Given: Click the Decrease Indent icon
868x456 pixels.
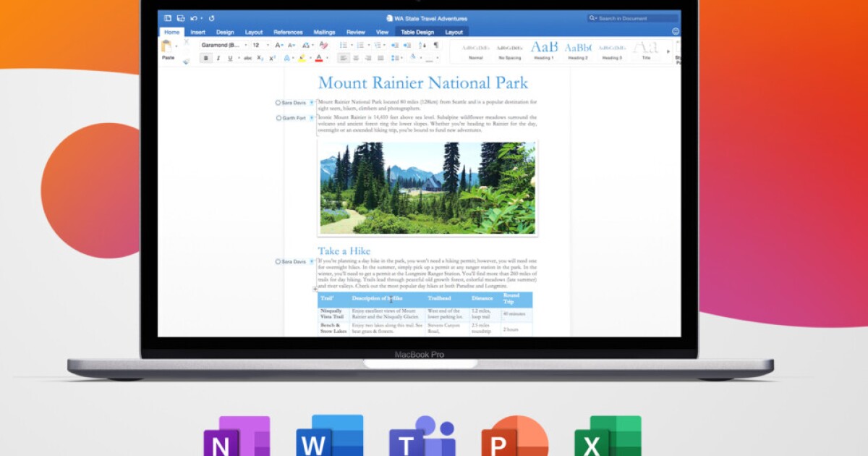Looking at the screenshot, I should 395,45.
